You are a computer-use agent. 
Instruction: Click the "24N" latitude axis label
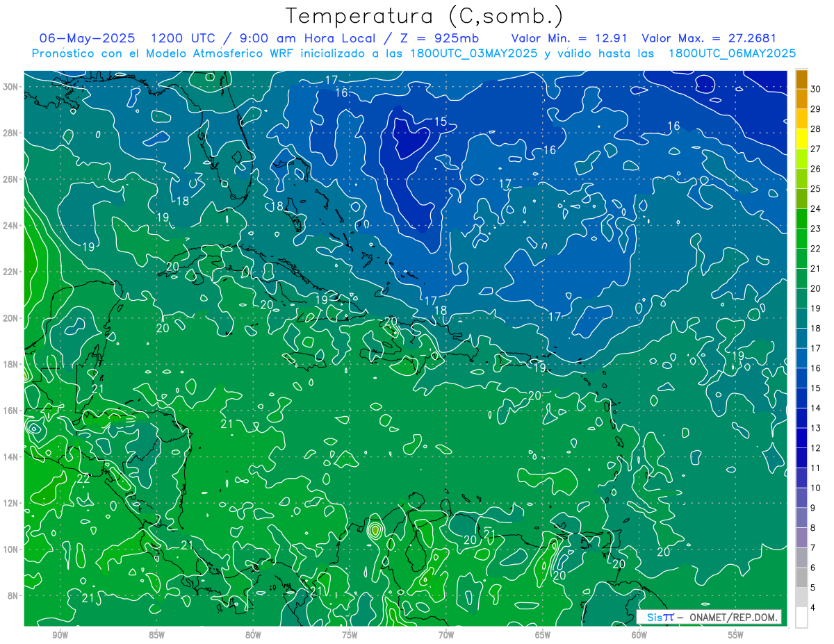[11, 226]
